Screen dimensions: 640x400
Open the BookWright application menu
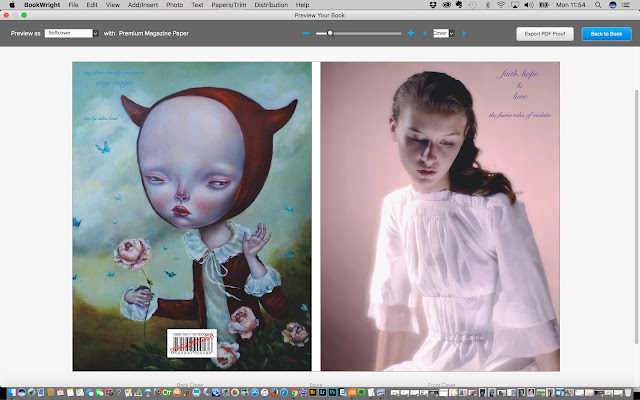pyautogui.click(x=42, y=5)
